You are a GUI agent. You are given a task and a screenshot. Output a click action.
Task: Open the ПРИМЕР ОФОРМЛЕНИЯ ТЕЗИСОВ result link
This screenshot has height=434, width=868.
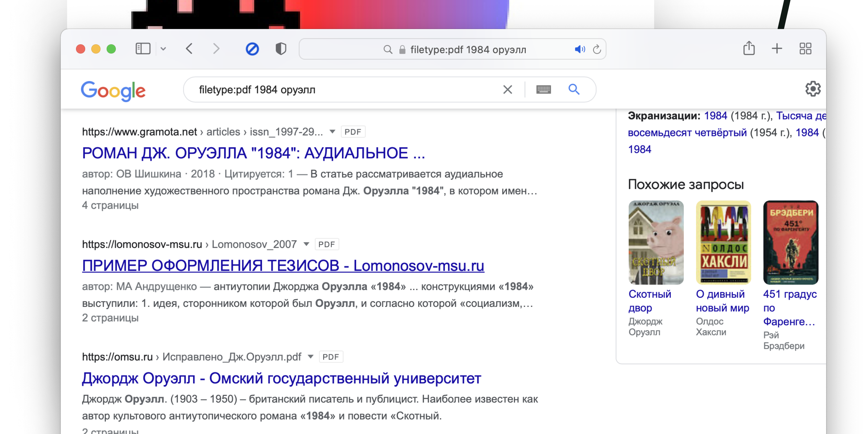click(x=283, y=265)
